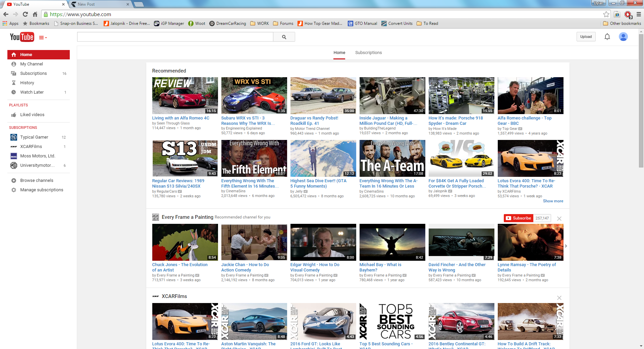Dismiss the XCARFilms shelf

559,298
